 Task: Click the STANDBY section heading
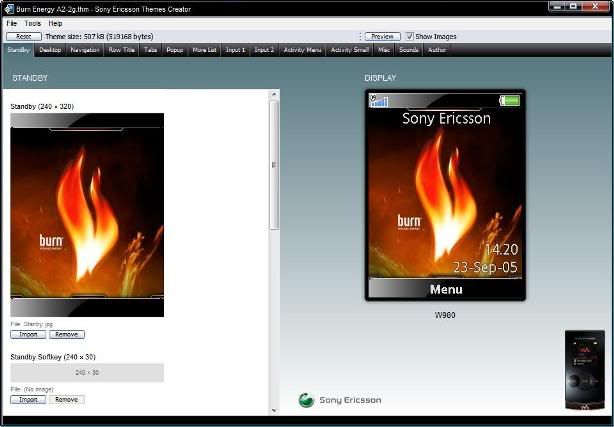pos(30,78)
